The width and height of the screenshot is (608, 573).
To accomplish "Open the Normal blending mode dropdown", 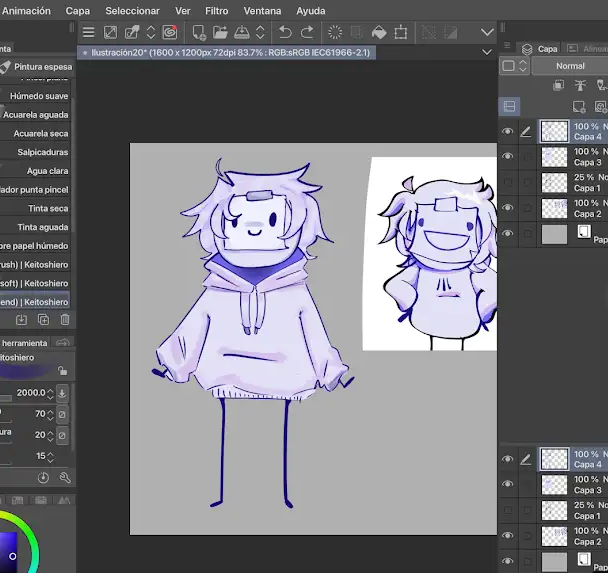I will (x=570, y=66).
